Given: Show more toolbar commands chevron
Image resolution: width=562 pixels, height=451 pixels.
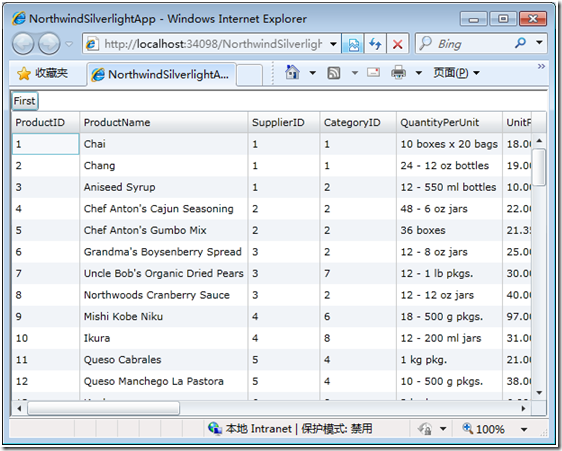Looking at the screenshot, I should pos(541,66).
